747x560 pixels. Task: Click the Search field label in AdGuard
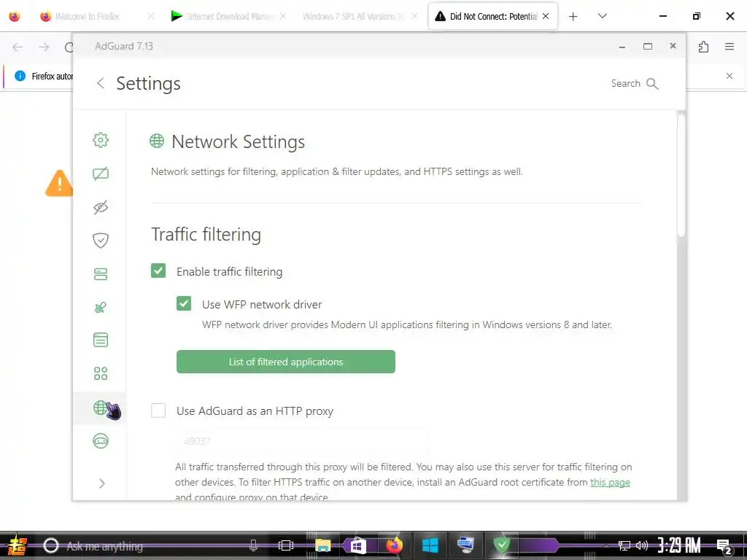click(x=625, y=83)
